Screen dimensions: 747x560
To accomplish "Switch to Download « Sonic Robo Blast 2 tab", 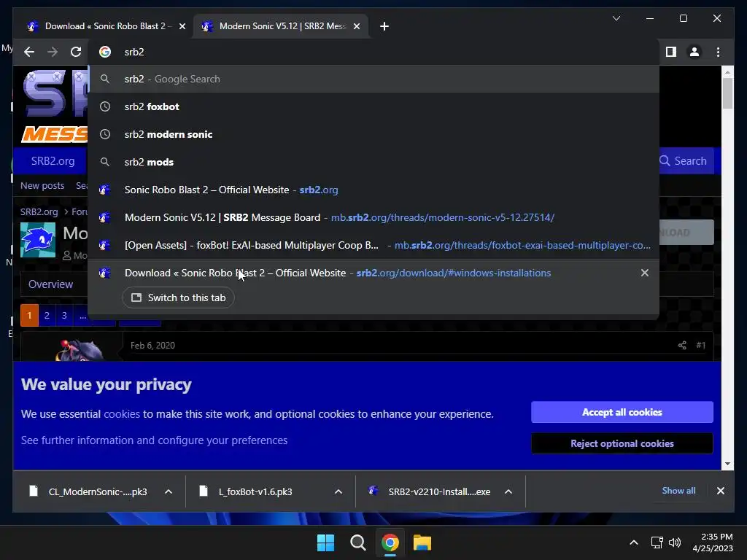I will click(105, 26).
